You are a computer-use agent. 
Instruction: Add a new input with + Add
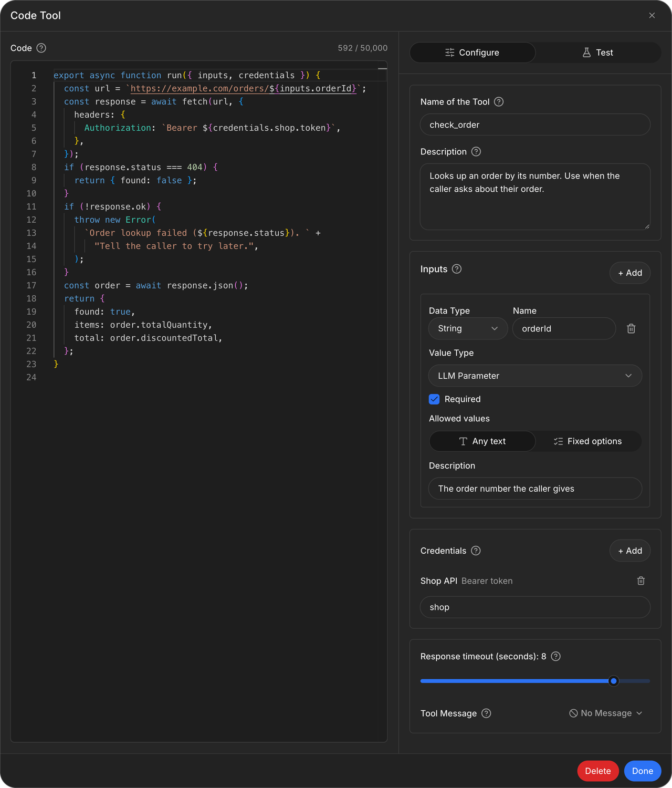[630, 273]
